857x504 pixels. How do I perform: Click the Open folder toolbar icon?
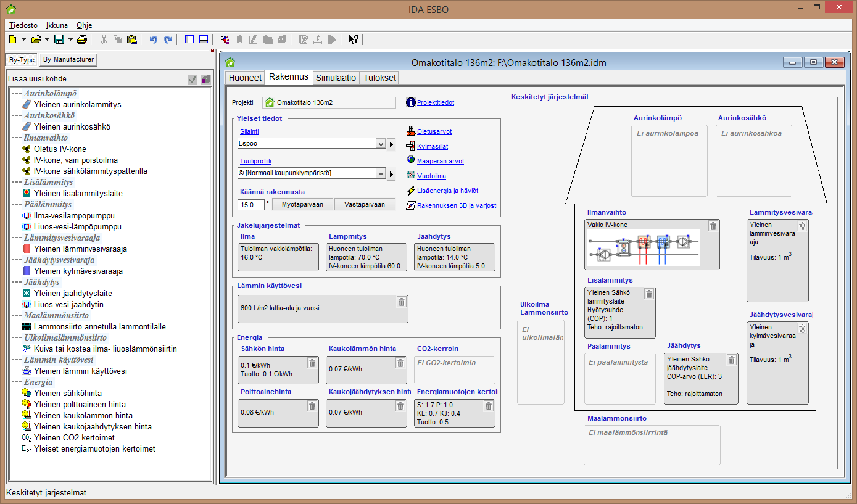(36, 39)
